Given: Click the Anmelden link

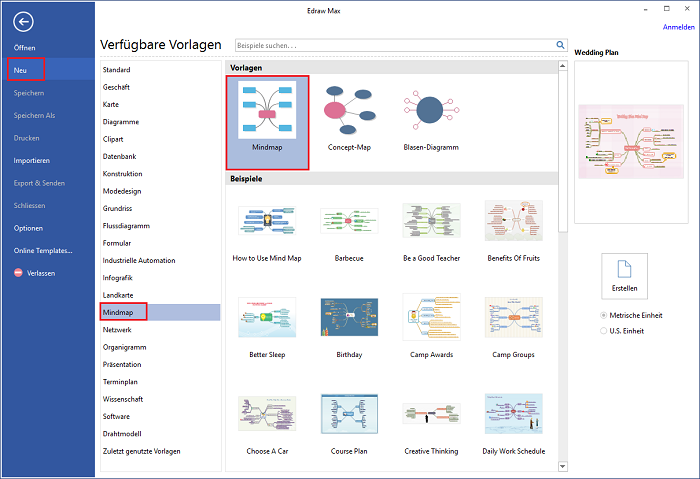Looking at the screenshot, I should coord(678,27).
